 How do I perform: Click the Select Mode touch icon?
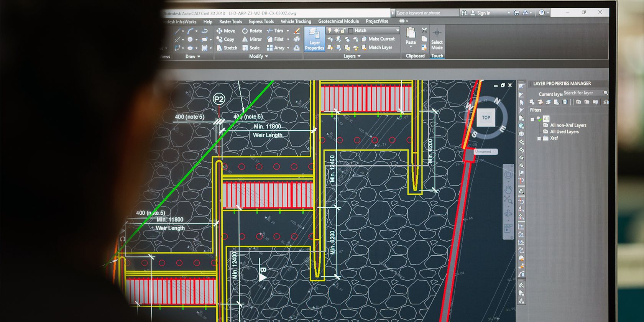437,38
